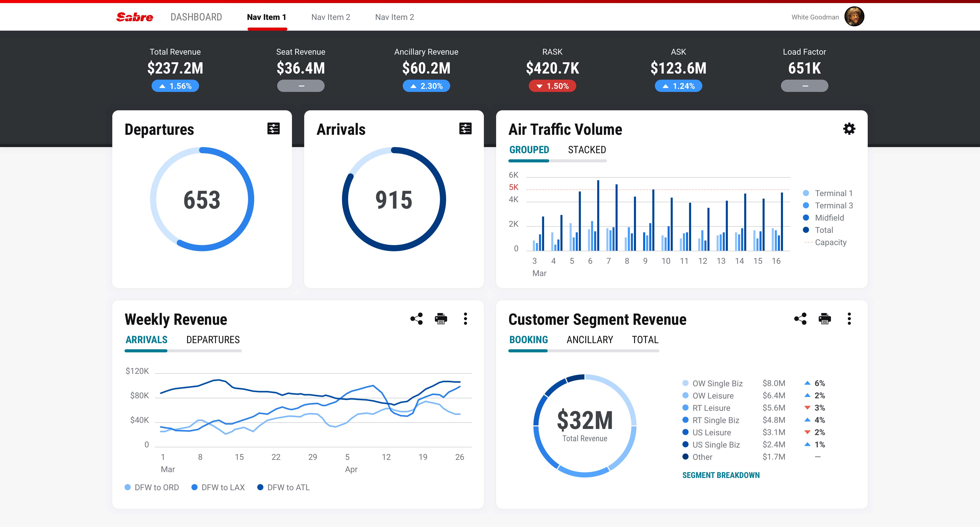Select the DEPARTURES tab in Weekly Revenue

[213, 340]
